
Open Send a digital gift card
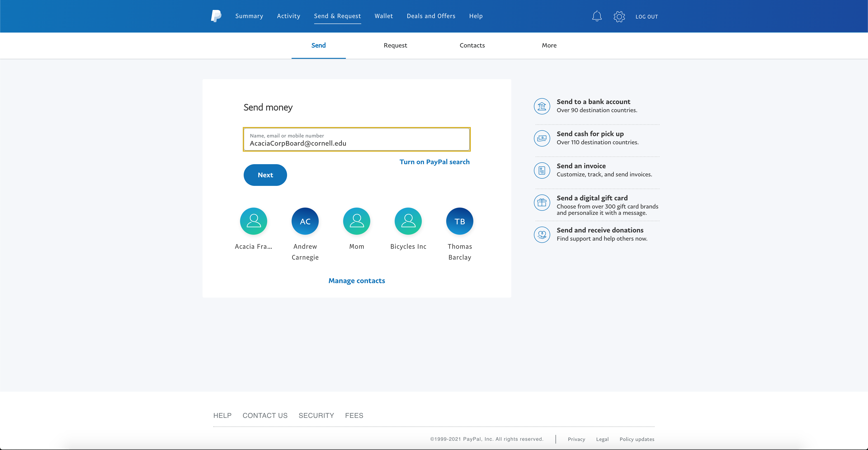[592, 198]
